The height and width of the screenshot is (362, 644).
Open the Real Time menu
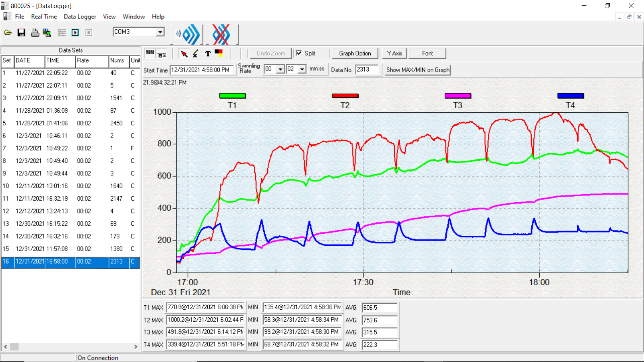pyautogui.click(x=44, y=16)
